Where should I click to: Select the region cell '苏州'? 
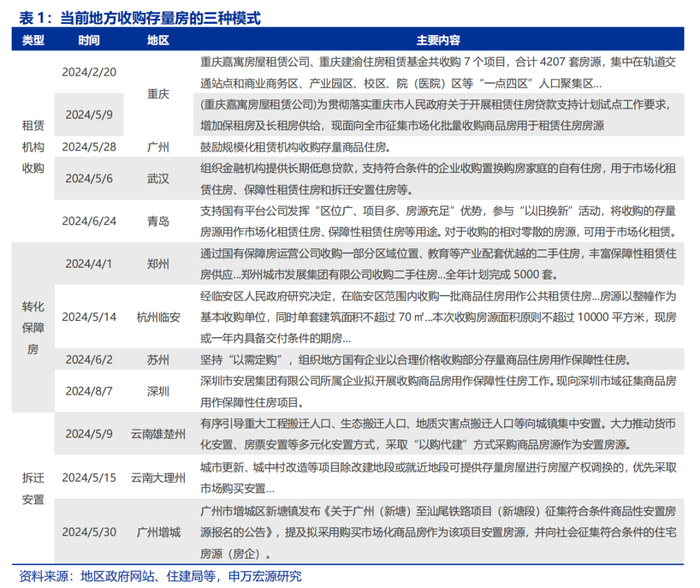pos(158,359)
